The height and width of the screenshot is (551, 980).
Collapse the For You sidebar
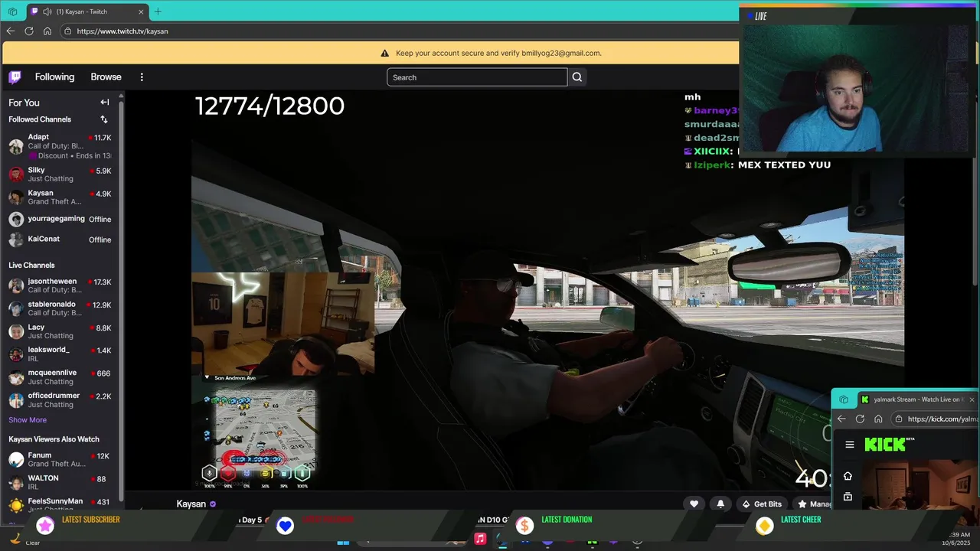(x=105, y=103)
